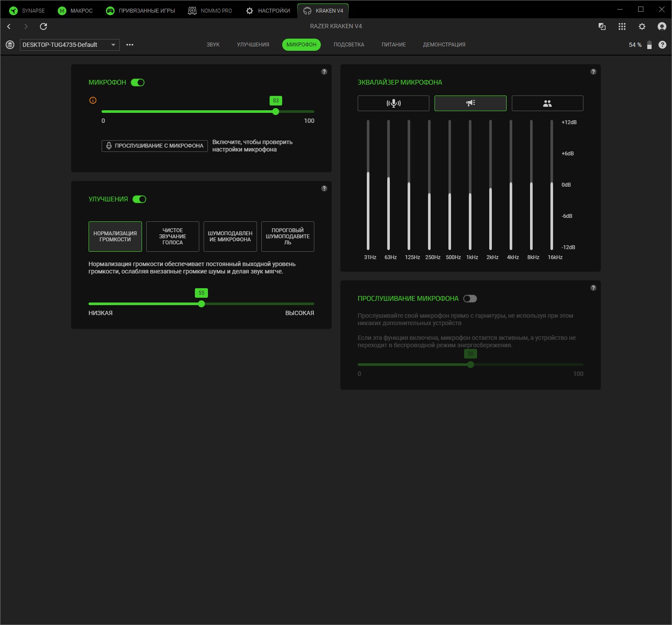Viewport: 672px width, 625px height.
Task: Select Нормализация громкости enhancement
Action: tap(115, 237)
